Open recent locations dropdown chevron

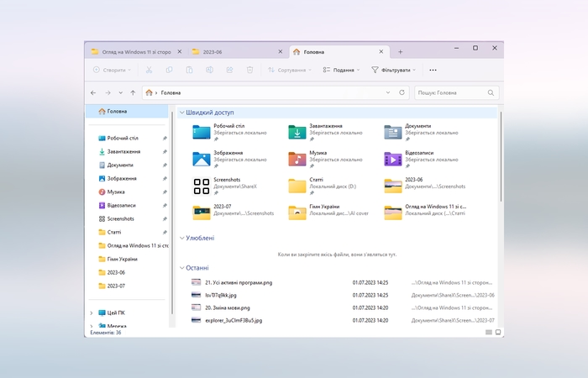(120, 92)
